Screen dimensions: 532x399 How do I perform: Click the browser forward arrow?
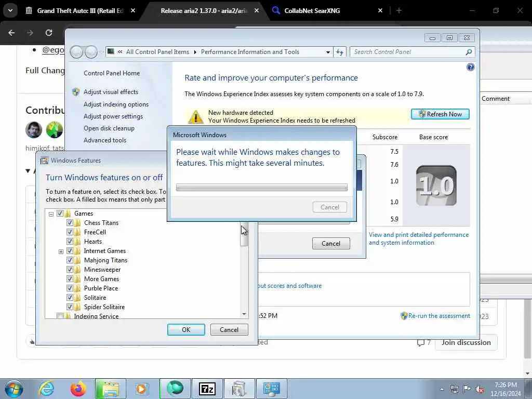[30, 33]
